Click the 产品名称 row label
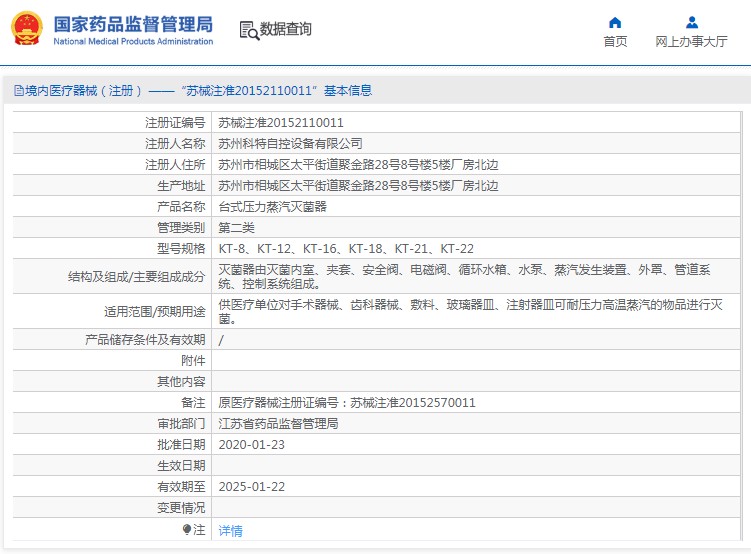The image size is (751, 554). pos(182,207)
